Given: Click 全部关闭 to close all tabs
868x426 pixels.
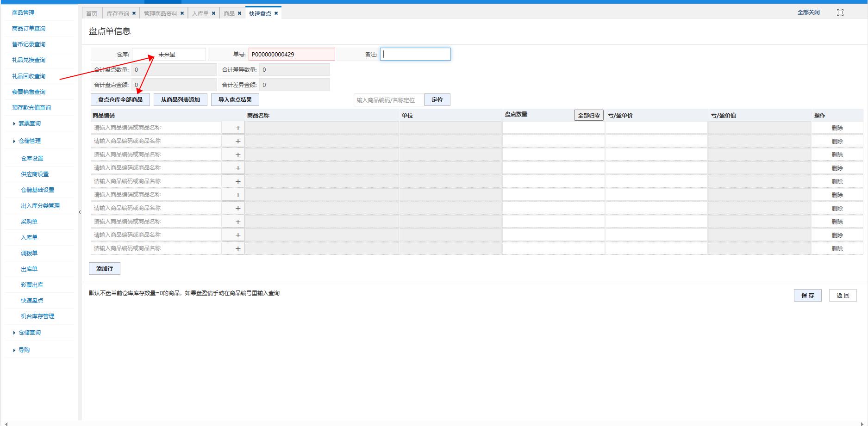Looking at the screenshot, I should tap(808, 12).
